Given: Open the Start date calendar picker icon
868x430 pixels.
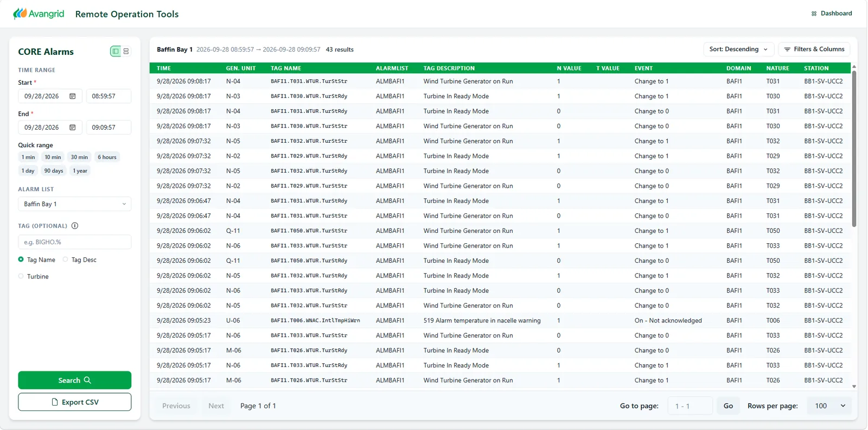Looking at the screenshot, I should point(73,96).
